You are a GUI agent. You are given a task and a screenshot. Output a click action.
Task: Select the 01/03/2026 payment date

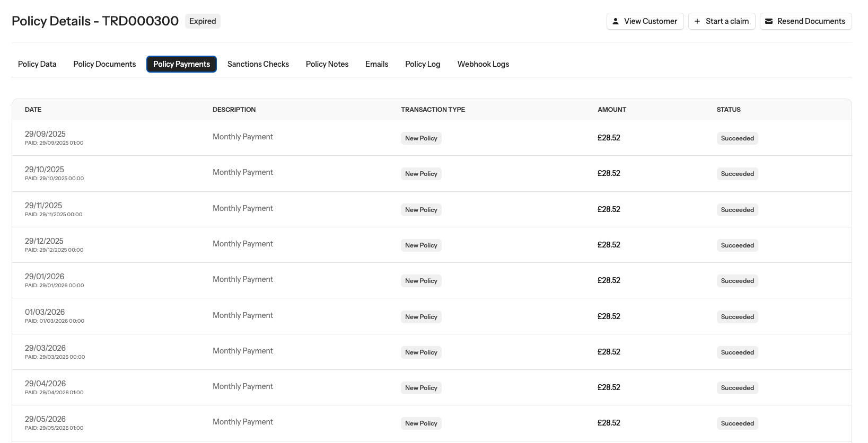pyautogui.click(x=45, y=312)
